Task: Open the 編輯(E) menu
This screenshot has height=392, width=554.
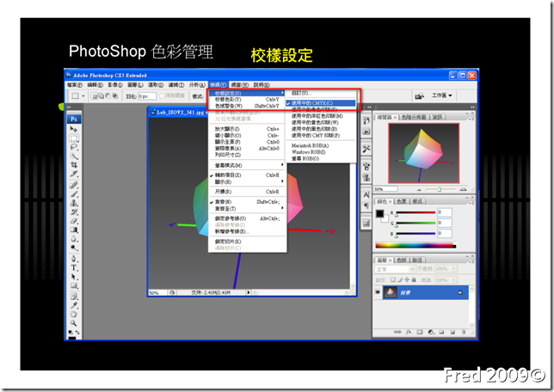Action: (95, 85)
